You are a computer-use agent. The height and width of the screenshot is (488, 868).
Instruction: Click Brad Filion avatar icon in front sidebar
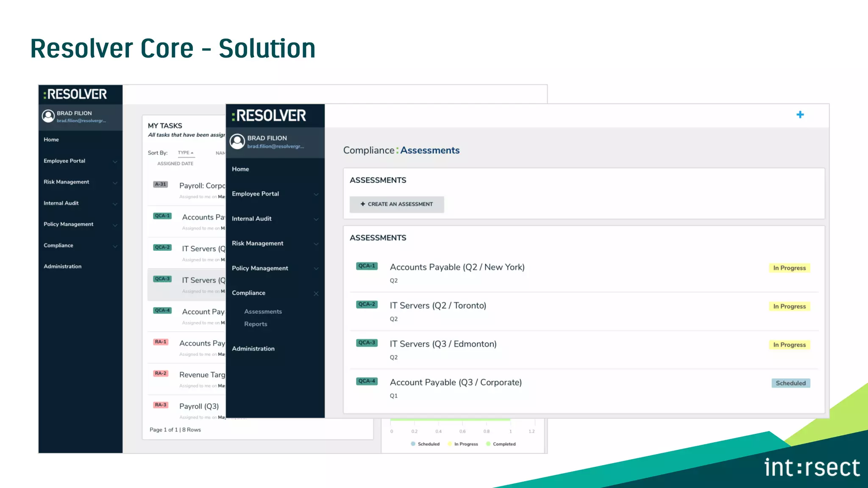[237, 141]
